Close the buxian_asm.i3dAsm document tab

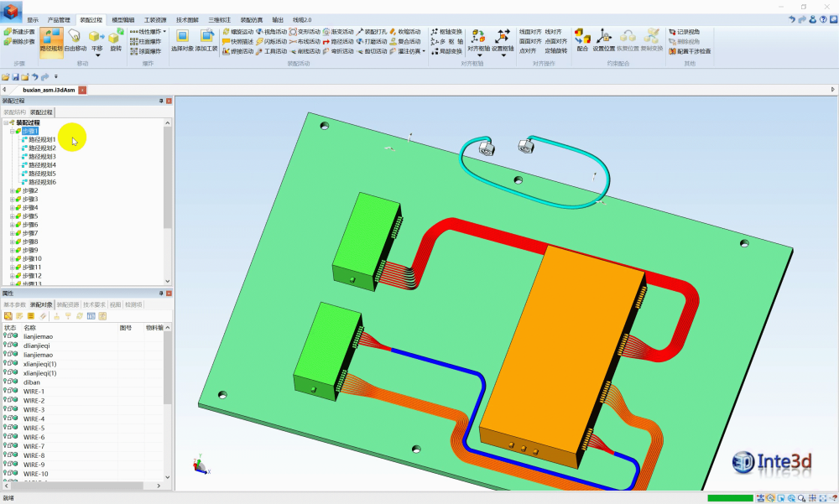click(82, 90)
